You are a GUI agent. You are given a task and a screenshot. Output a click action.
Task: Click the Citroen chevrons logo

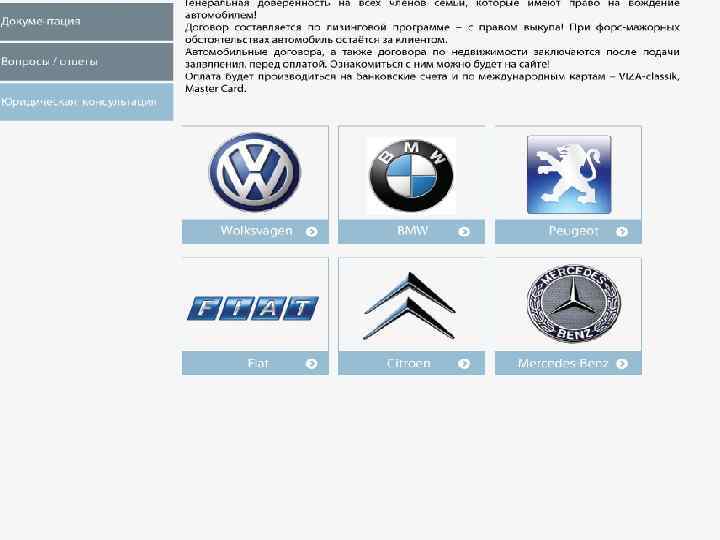tap(409, 306)
